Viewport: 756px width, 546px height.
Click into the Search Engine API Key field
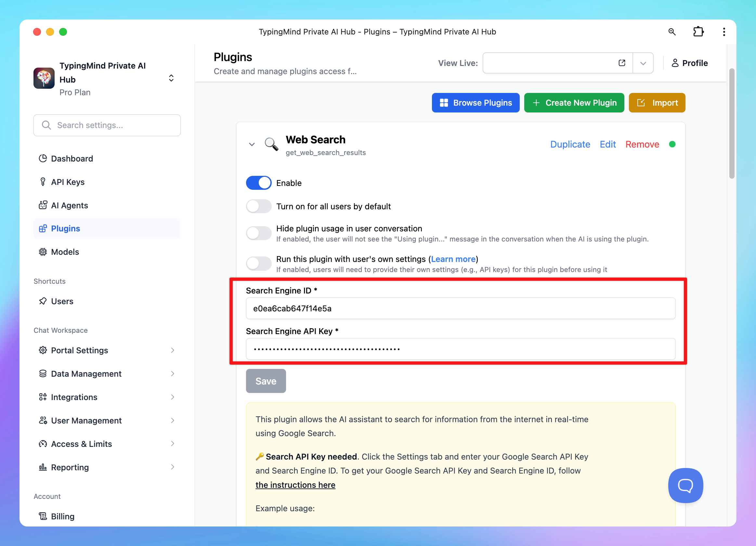[460, 349]
